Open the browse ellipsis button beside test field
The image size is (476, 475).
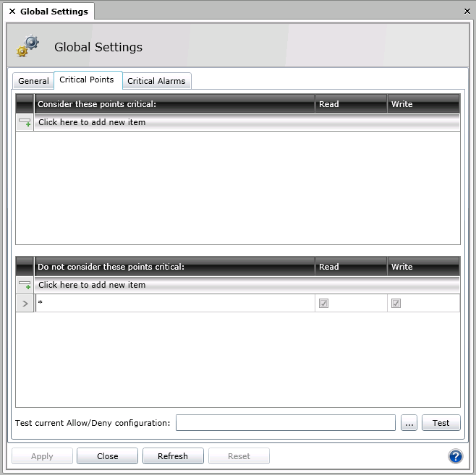point(409,423)
